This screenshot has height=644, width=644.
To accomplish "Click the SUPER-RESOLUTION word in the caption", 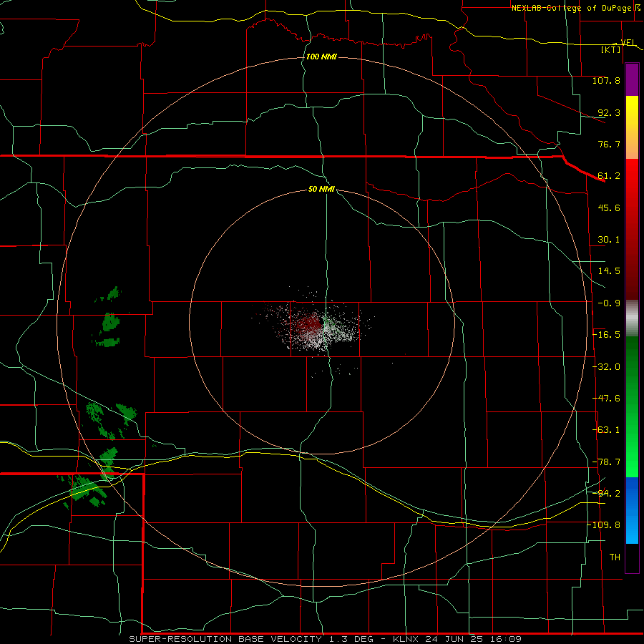I will pyautogui.click(x=180, y=639).
